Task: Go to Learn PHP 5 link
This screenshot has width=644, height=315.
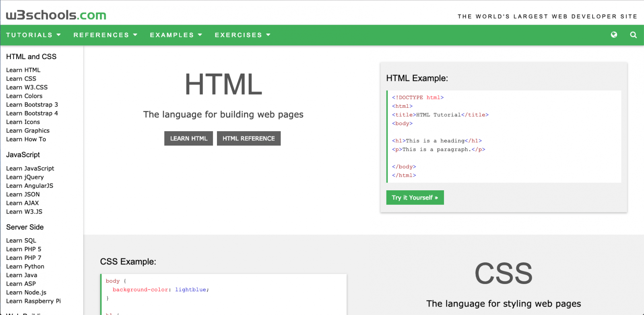Action: 24,249
